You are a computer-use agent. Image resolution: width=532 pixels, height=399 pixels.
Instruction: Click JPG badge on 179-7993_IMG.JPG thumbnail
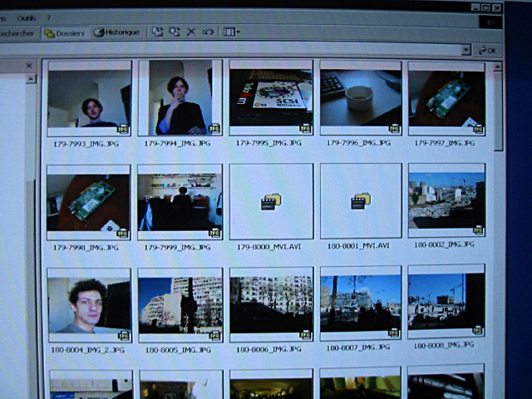(x=123, y=130)
